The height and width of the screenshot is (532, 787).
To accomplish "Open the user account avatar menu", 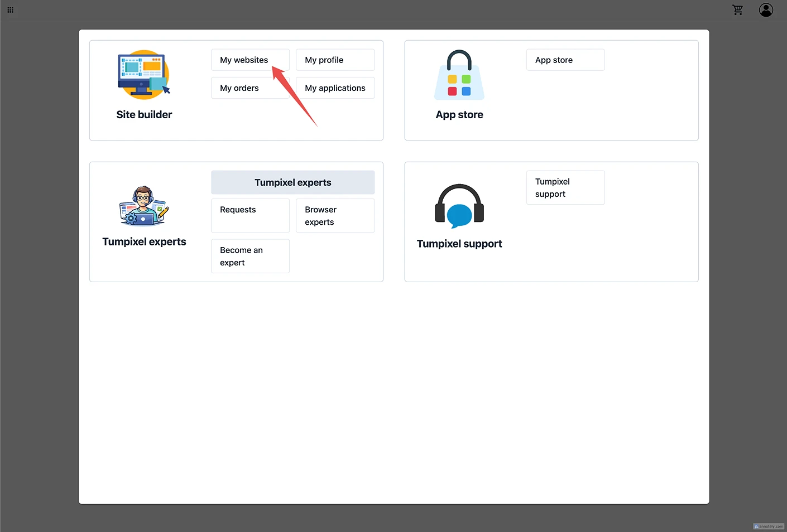I will click(x=766, y=10).
